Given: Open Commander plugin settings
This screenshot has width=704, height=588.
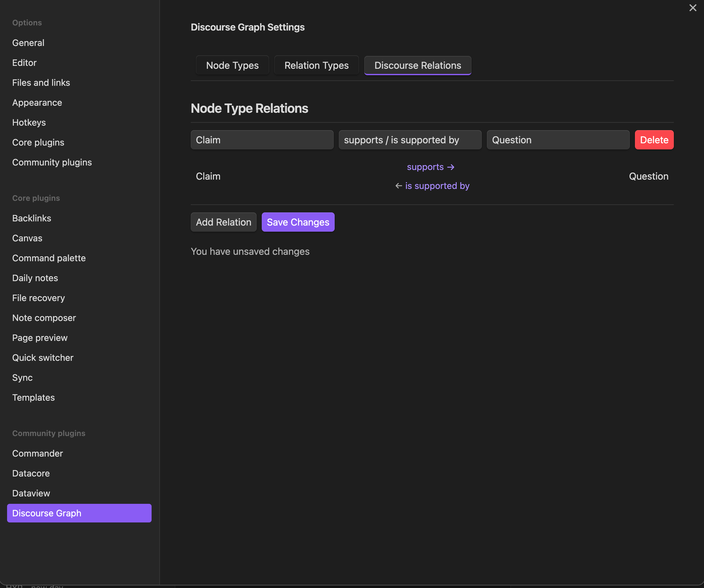Looking at the screenshot, I should (x=37, y=453).
